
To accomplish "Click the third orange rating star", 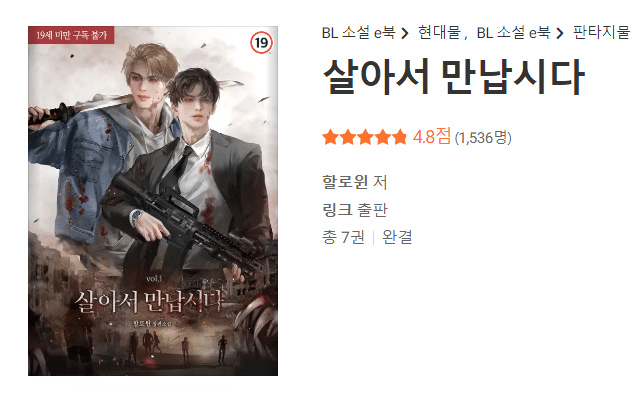I will tap(365, 137).
